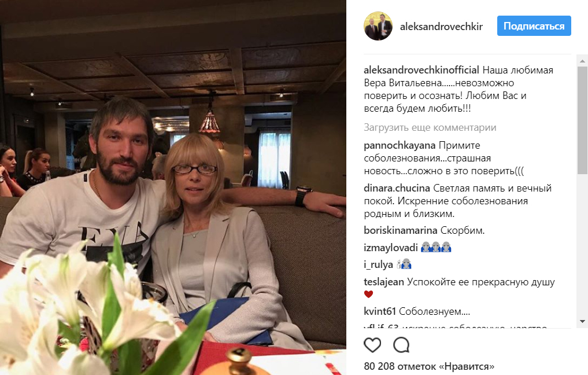Open izmaylovadi commenter profile
The width and height of the screenshot is (588, 375).
click(x=391, y=248)
